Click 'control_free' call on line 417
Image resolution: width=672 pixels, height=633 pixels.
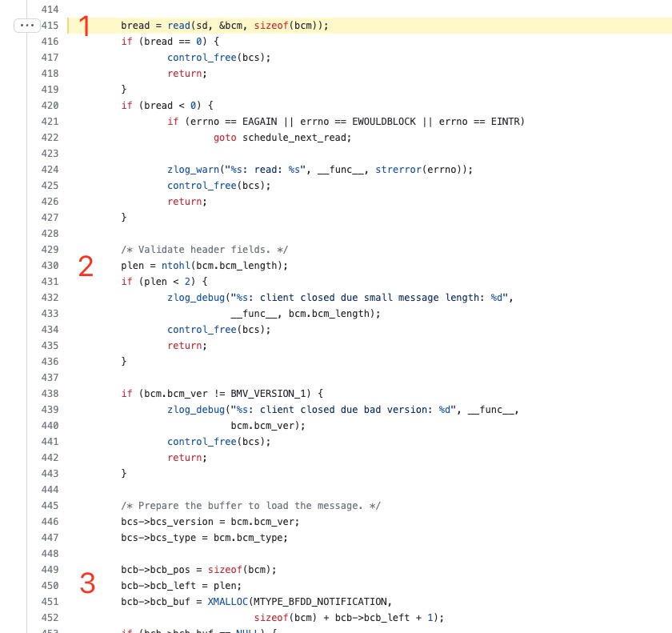click(202, 58)
